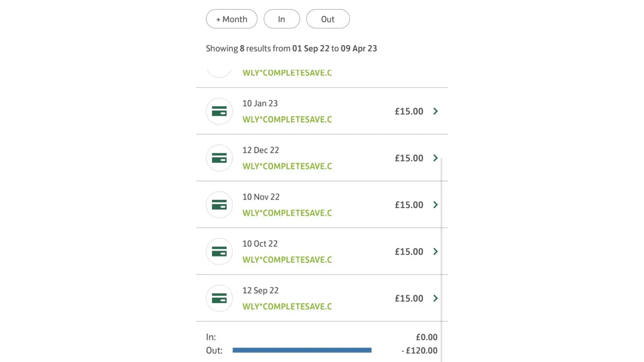This screenshot has width=644, height=362.
Task: Click card icon for 12 Dec 22 transaction
Action: (219, 158)
